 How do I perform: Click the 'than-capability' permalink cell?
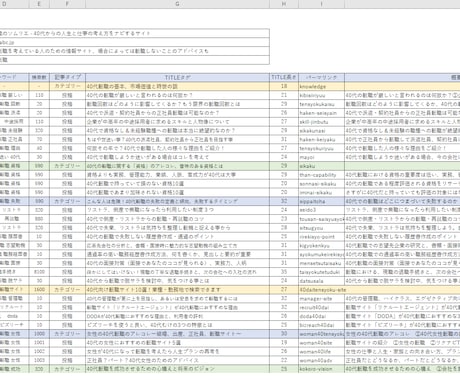(x=322, y=175)
